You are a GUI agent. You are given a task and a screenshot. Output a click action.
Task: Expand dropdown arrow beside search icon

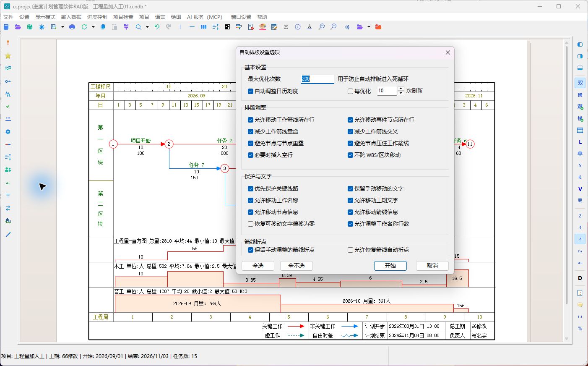(147, 27)
